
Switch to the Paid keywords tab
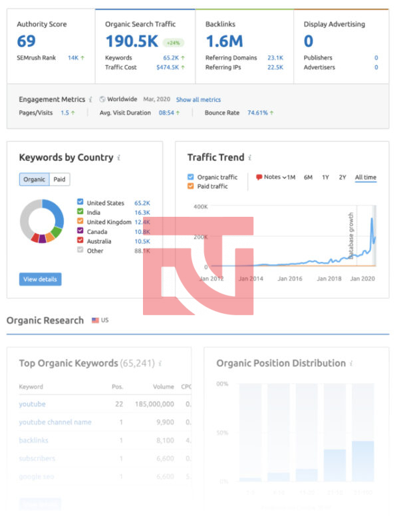point(59,180)
